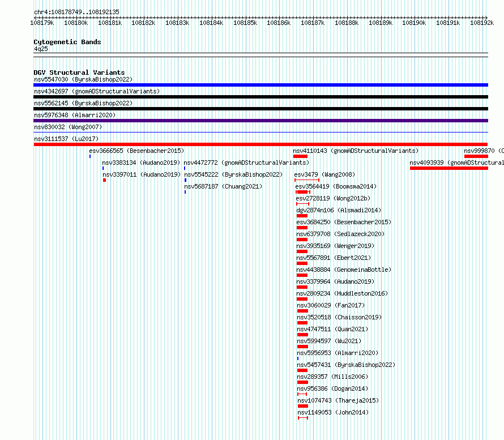Open nsv6379708 (Sedlazeck2020) variant

click(340, 234)
